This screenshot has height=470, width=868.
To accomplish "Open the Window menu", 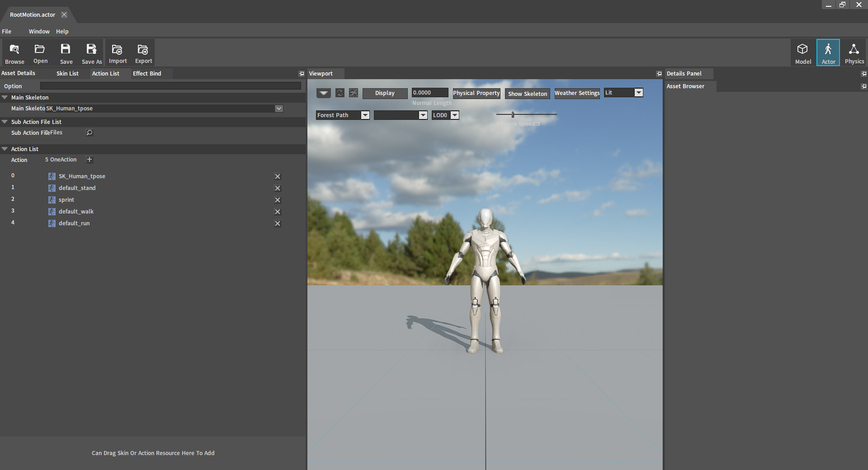I will [39, 31].
